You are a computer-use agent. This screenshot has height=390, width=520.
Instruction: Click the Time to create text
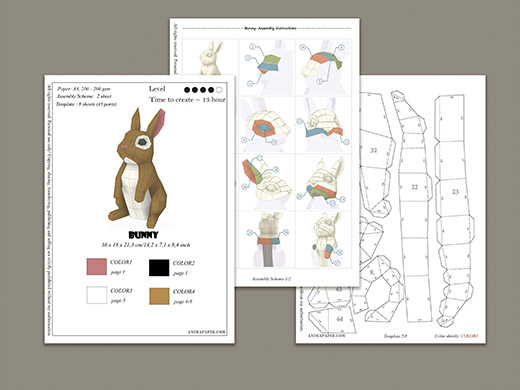[187, 100]
